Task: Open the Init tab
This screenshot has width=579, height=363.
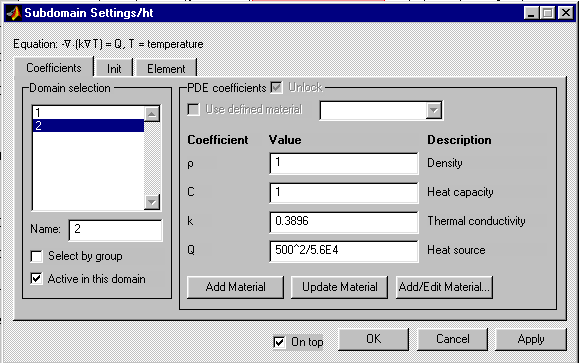Action: [114, 69]
